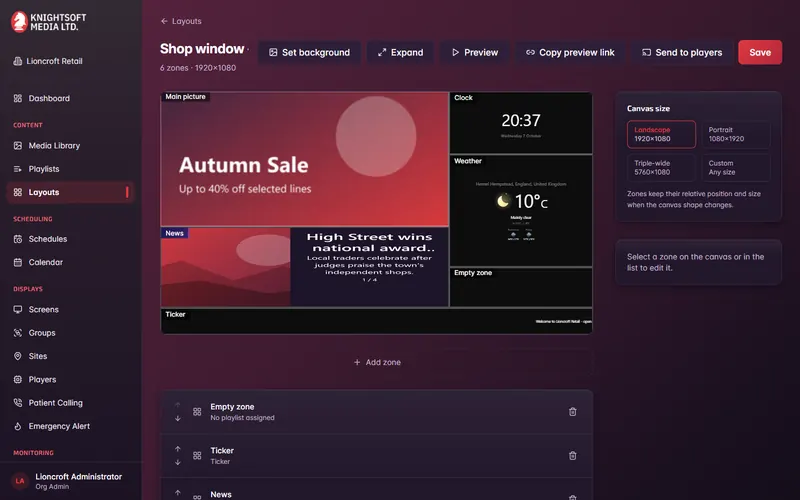
Task: Open Screens page
Action: coord(43,310)
